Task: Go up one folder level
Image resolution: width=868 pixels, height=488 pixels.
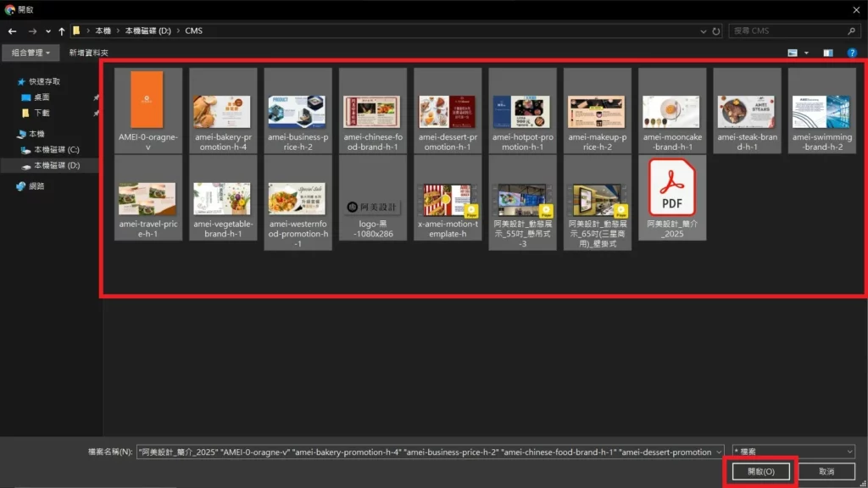Action: click(62, 31)
